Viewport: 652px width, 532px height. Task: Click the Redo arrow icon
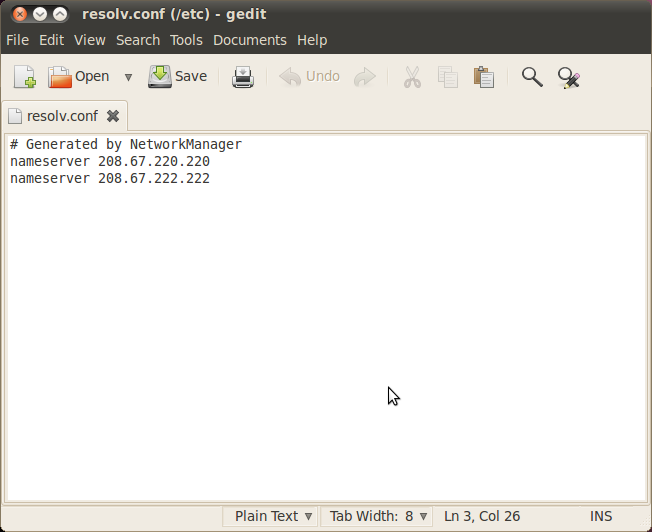[x=365, y=77]
